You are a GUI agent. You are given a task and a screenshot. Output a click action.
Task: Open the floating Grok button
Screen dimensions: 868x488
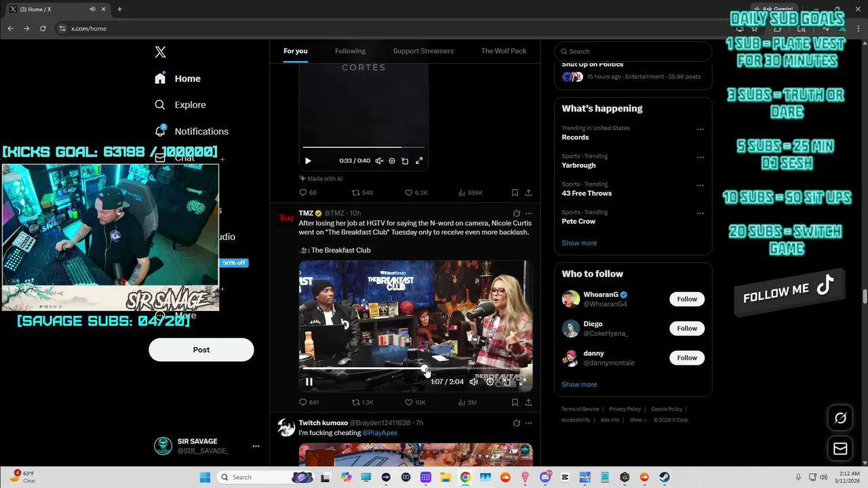[840, 418]
